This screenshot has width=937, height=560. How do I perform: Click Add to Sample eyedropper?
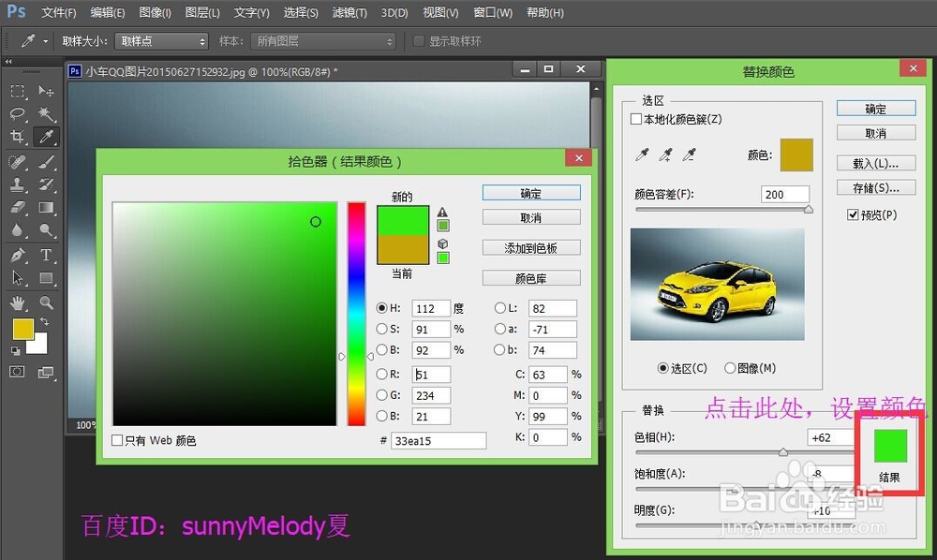665,155
